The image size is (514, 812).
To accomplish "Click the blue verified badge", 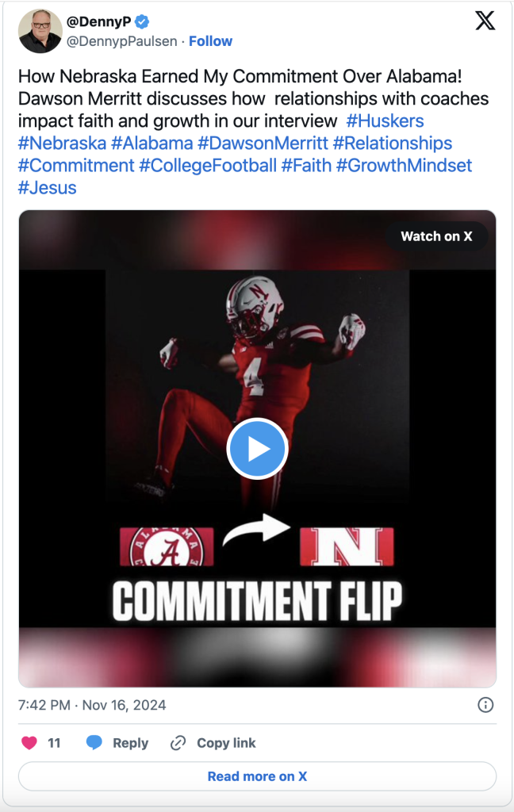I will (x=142, y=21).
